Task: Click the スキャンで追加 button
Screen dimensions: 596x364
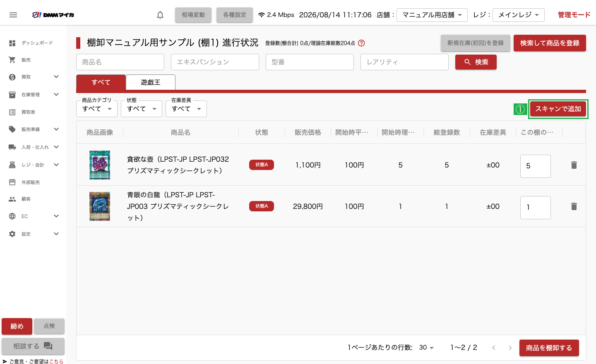Action: tap(558, 109)
